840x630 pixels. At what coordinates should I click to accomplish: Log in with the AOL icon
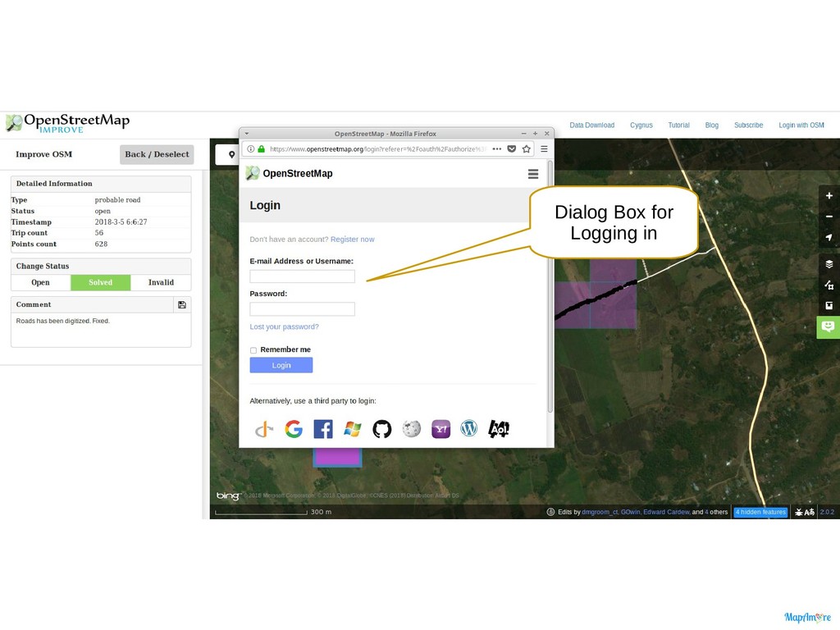pyautogui.click(x=499, y=429)
